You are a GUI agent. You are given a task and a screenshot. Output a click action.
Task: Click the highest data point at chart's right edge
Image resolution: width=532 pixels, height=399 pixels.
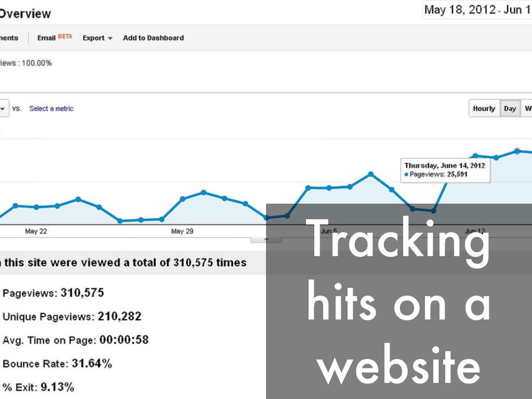click(517, 151)
